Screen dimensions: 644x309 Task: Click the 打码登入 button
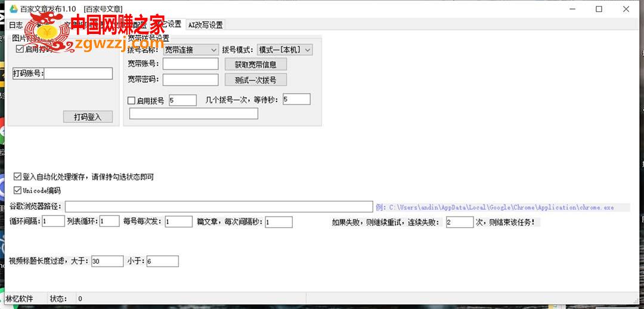[x=88, y=117]
